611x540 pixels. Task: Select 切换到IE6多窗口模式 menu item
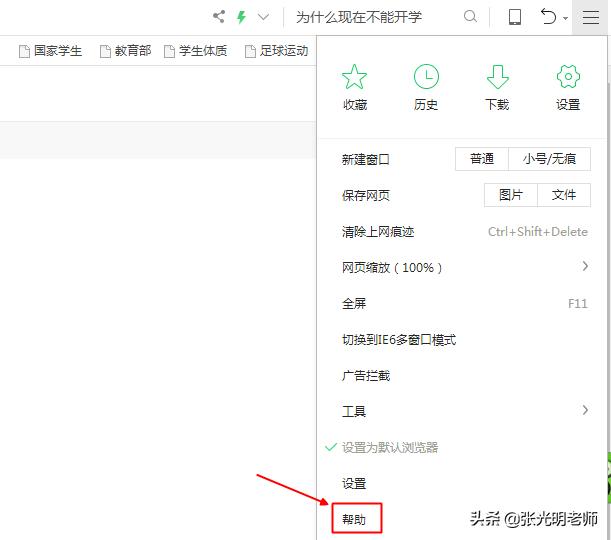[464, 340]
